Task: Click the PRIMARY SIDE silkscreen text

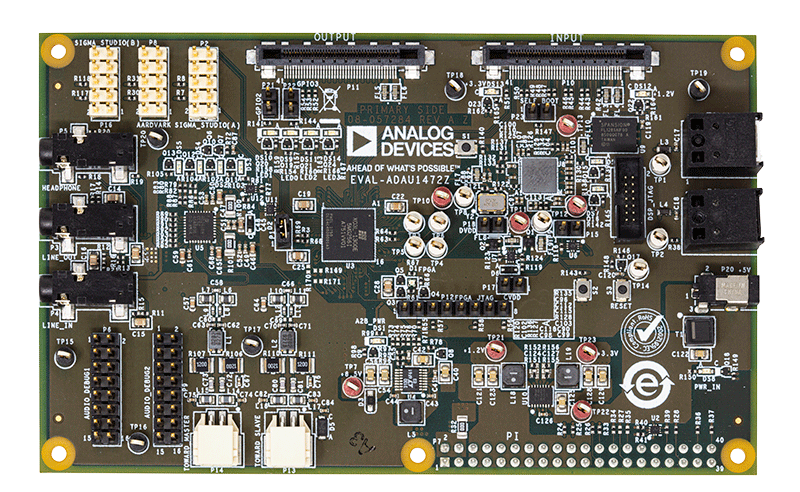Action: 402,110
